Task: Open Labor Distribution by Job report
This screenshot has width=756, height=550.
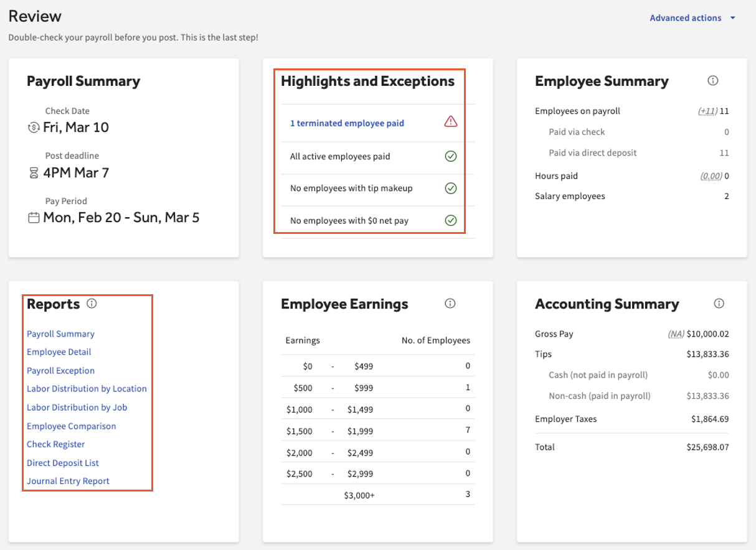Action: [x=77, y=407]
